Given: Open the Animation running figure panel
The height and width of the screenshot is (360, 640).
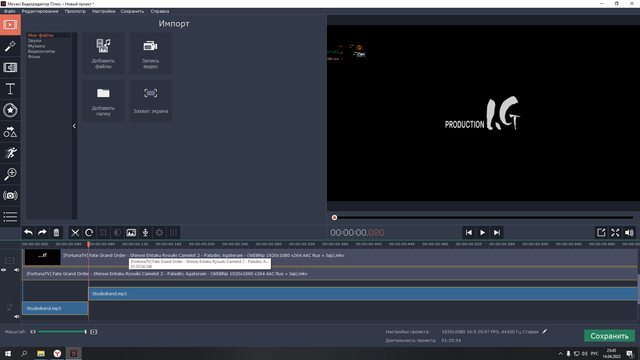Looking at the screenshot, I should (x=10, y=153).
